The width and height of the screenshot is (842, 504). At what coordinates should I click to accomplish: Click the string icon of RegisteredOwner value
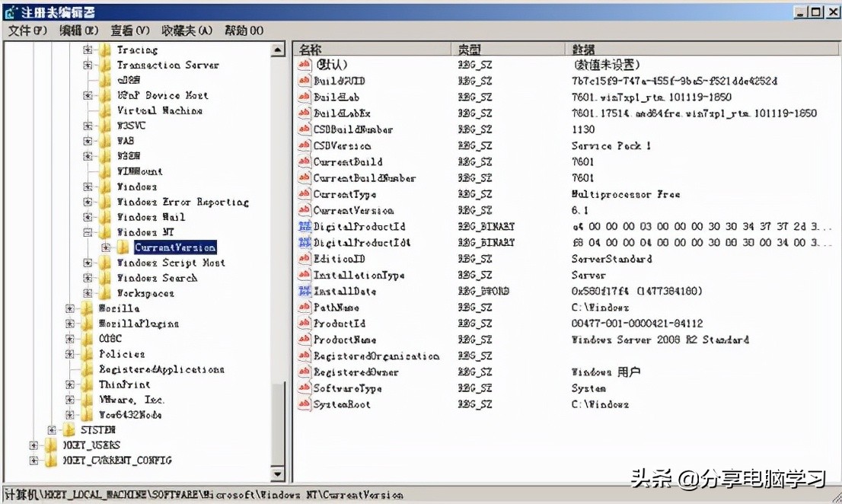(305, 372)
